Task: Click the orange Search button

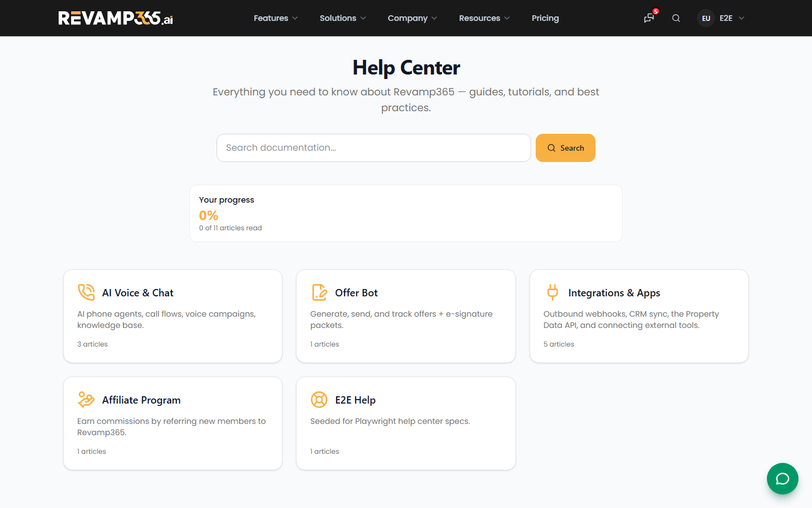Action: click(x=566, y=148)
